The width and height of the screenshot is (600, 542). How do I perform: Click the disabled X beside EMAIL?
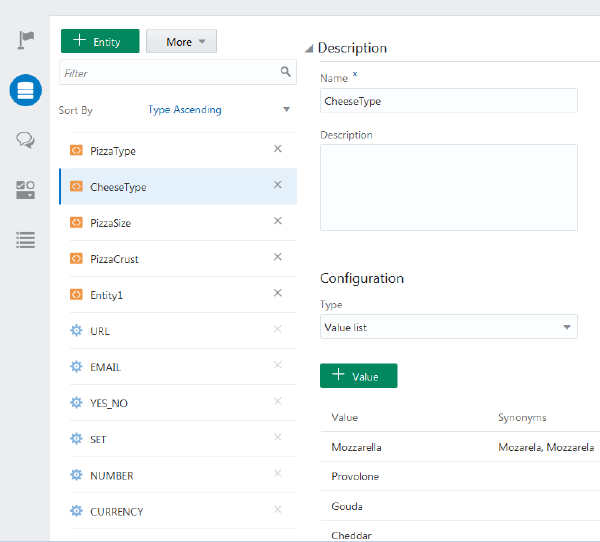[278, 365]
